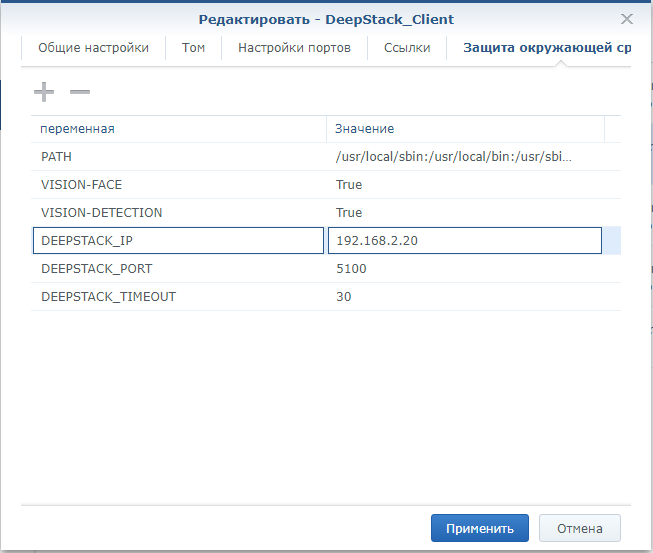
Task: Edit the DEEPSTACK_IP variable name field
Action: pyautogui.click(x=178, y=240)
